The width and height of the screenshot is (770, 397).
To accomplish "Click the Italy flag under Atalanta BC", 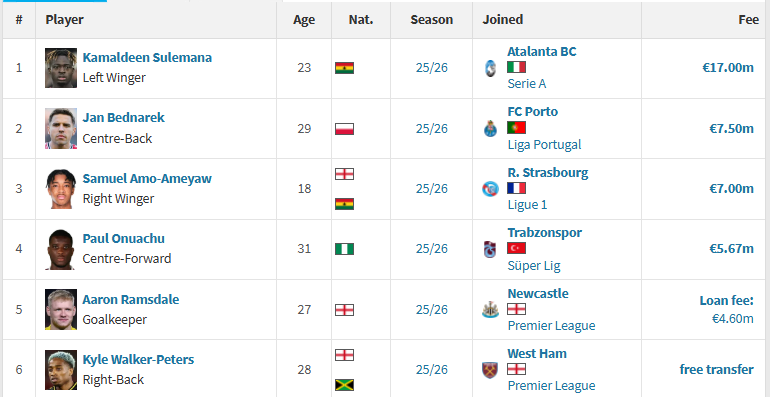I will (x=517, y=67).
